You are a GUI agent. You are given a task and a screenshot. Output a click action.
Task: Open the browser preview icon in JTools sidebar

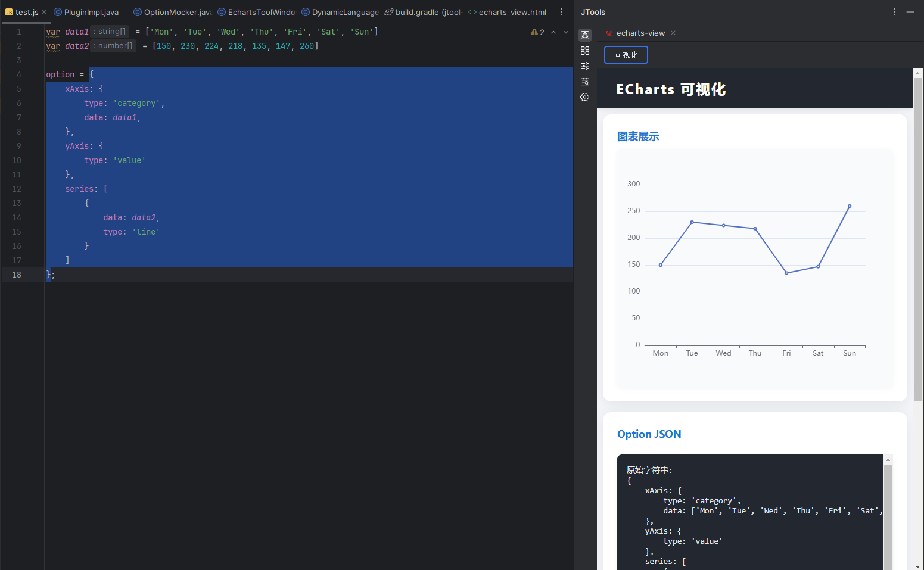pos(584,82)
